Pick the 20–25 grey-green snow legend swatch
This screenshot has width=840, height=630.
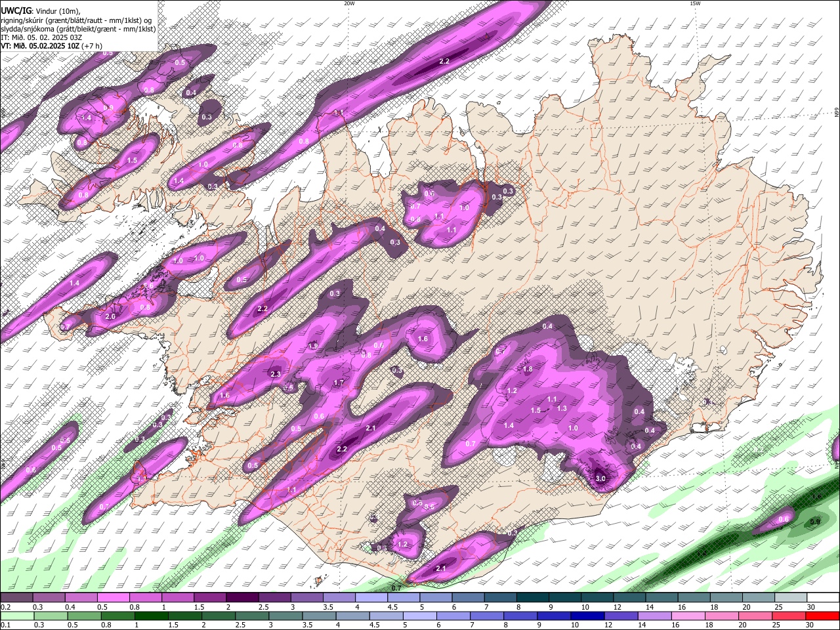[759, 597]
